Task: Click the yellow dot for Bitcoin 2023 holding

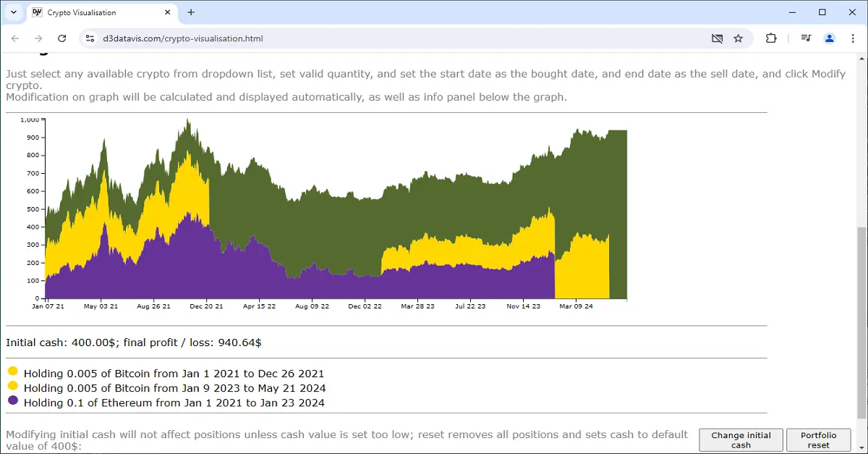Action: click(x=12, y=385)
